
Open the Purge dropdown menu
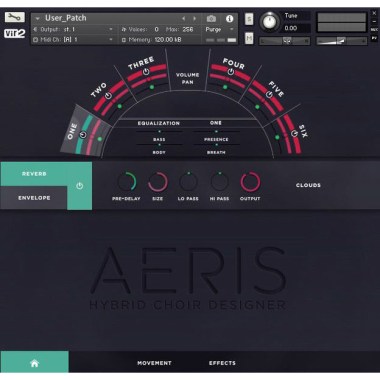click(x=219, y=30)
